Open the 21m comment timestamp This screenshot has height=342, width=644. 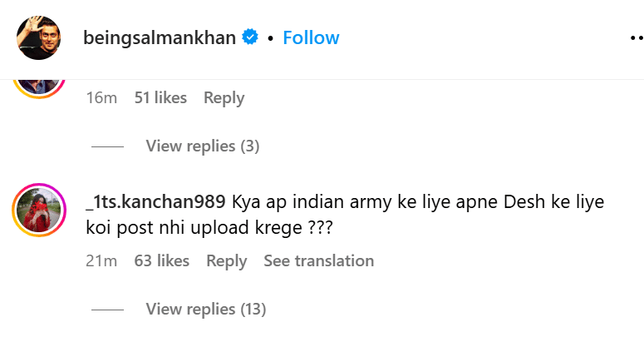[x=101, y=261]
